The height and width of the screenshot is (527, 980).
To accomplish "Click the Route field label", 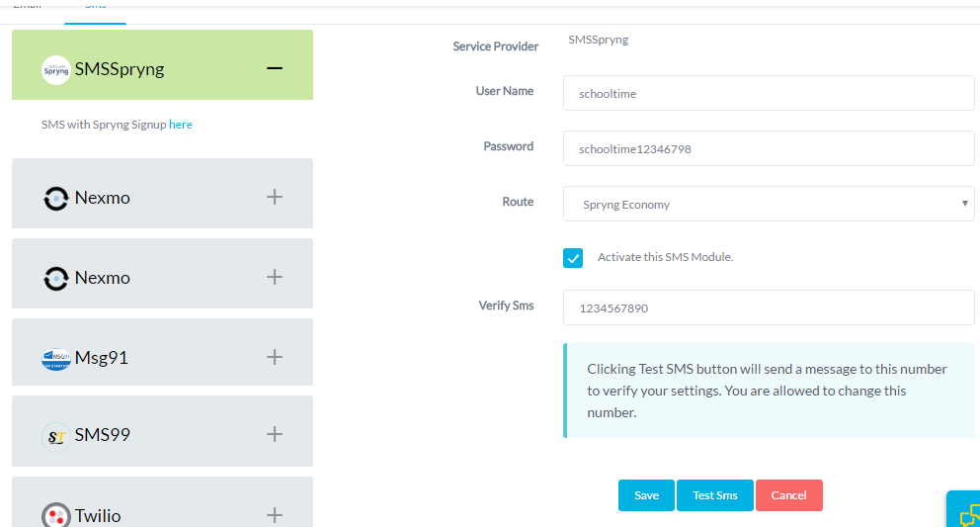I will (x=518, y=202).
